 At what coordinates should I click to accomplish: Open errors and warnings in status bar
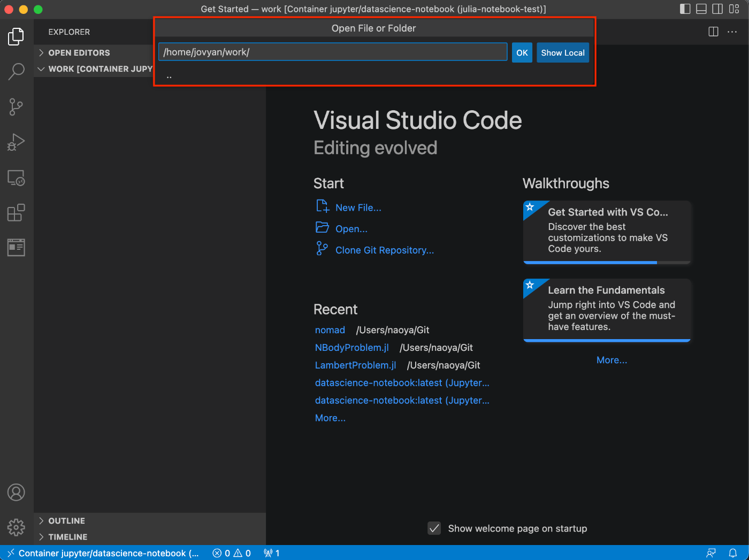click(x=232, y=553)
